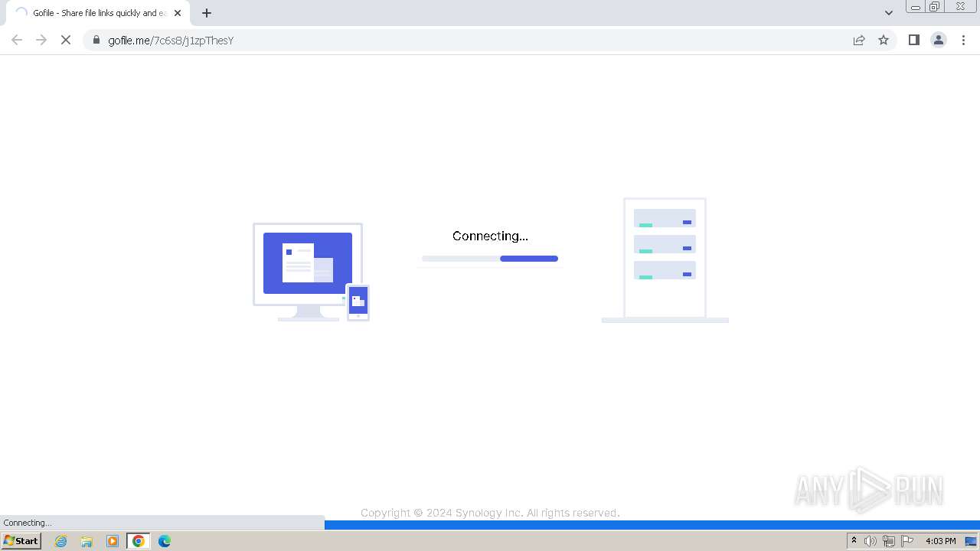
Task: Launch Internet Explorer from taskbar
Action: 61,541
